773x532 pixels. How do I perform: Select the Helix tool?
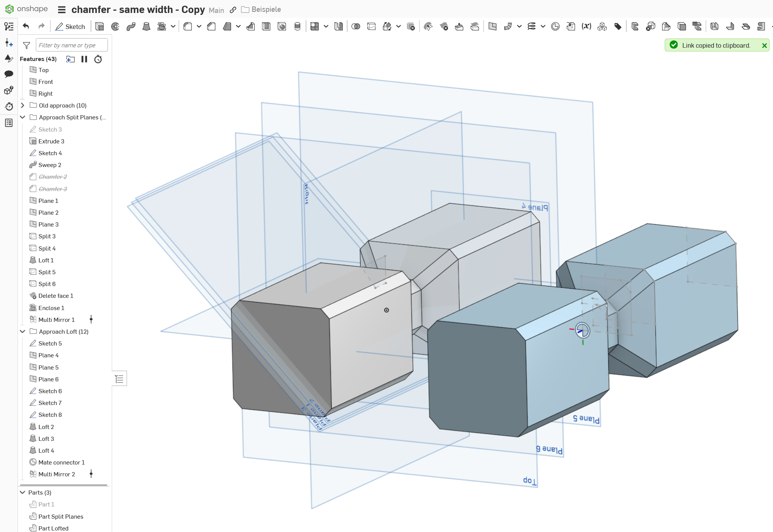tap(532, 26)
